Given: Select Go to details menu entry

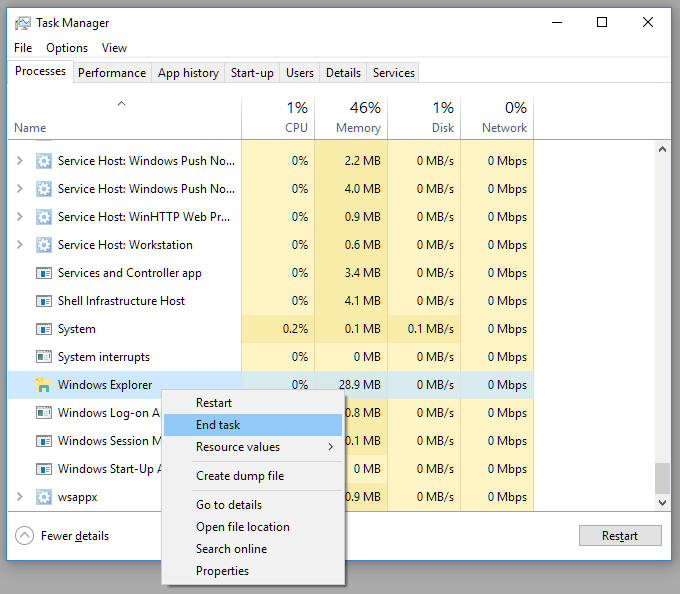Looking at the screenshot, I should click(253, 505).
